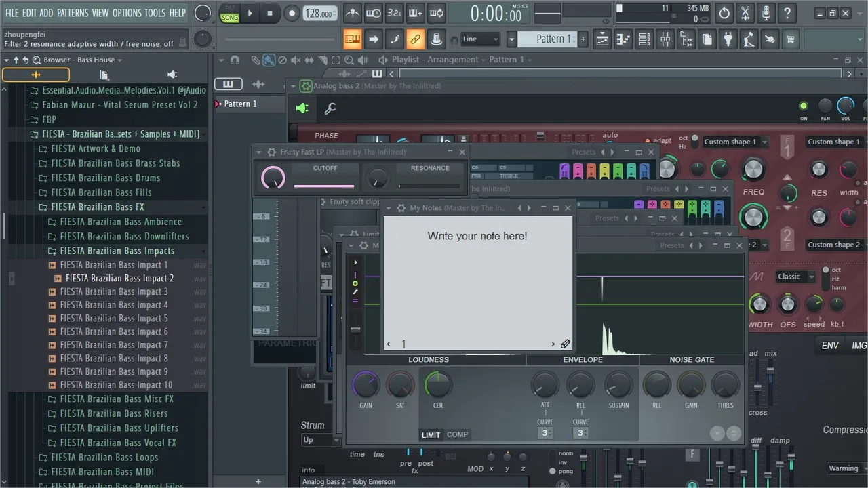Toggle Analog bass 2 ON LED
This screenshot has width=868, height=488.
tap(804, 106)
